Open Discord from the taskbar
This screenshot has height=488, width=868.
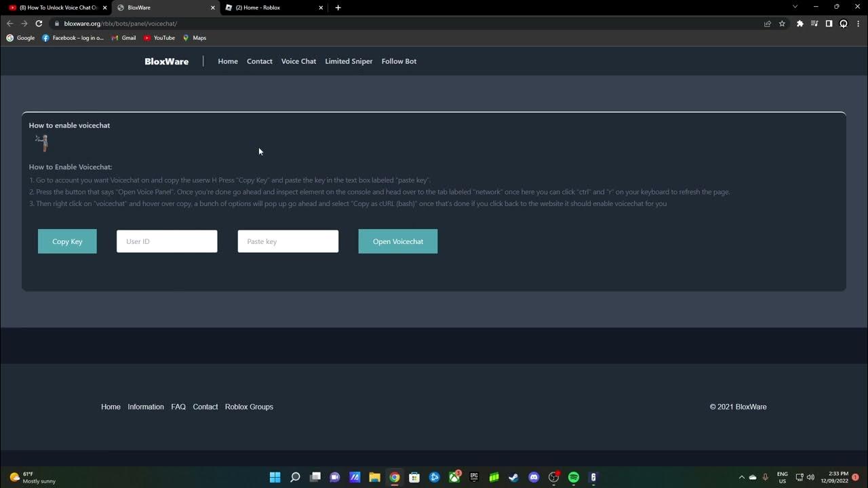[x=534, y=477]
